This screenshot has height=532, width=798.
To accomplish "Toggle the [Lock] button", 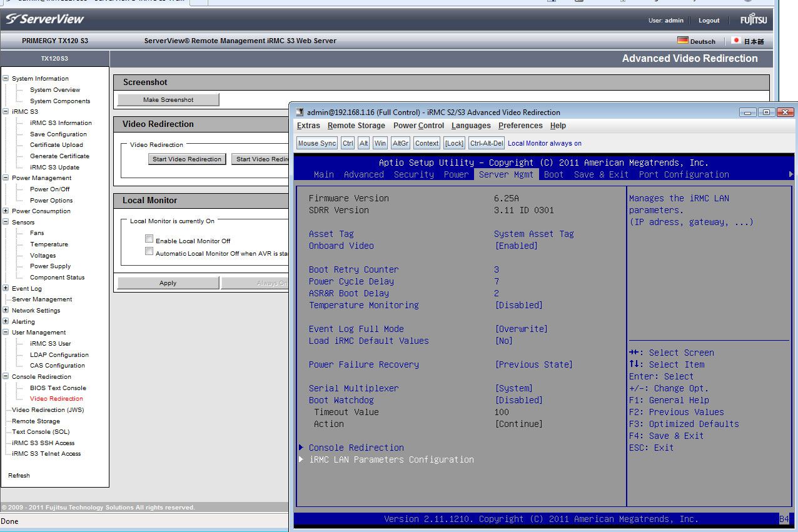I will click(454, 143).
